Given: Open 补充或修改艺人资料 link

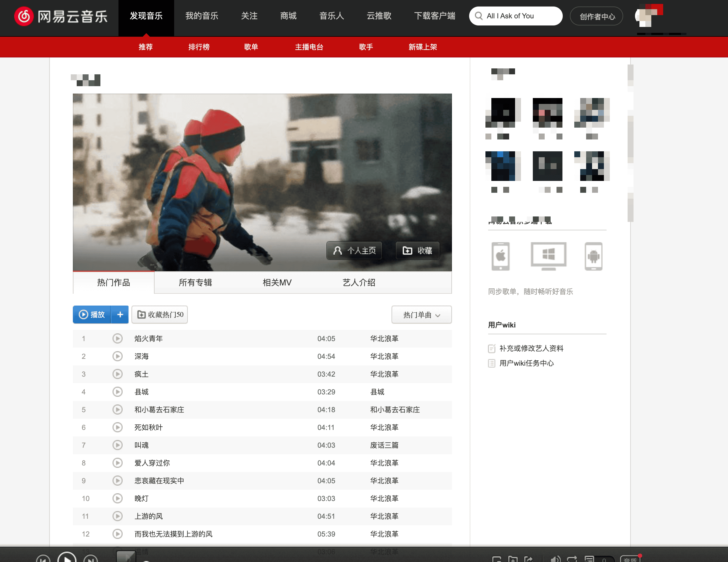Looking at the screenshot, I should 531,348.
